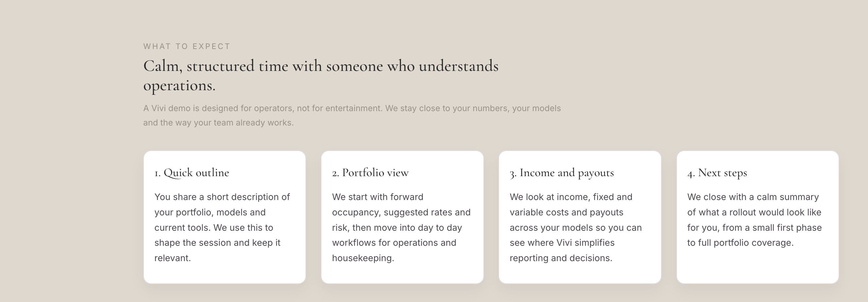Click the "Calm, structured time" headline
Screen dimensions: 868x302
(x=320, y=66)
